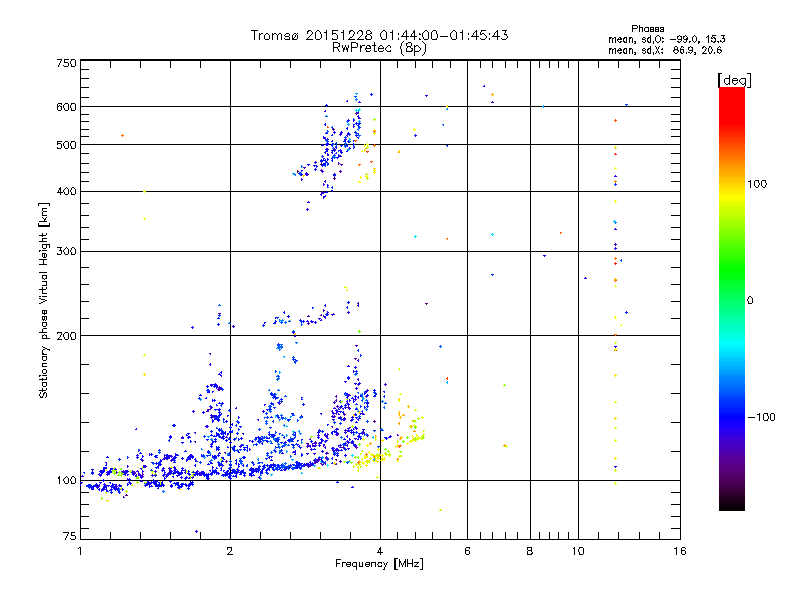Click the x-axis tick label '1'
The image size is (800, 600).
point(80,551)
